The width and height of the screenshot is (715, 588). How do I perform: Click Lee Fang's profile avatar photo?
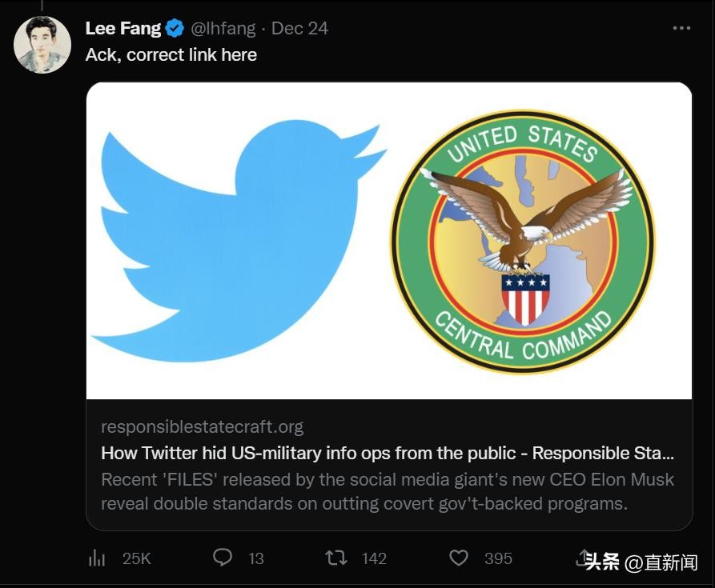42,45
